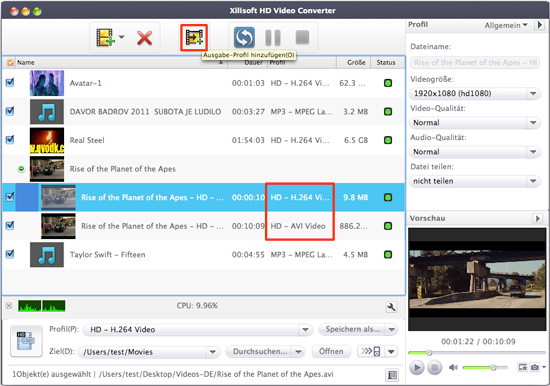Click Real Steel green status indicator

388,140
